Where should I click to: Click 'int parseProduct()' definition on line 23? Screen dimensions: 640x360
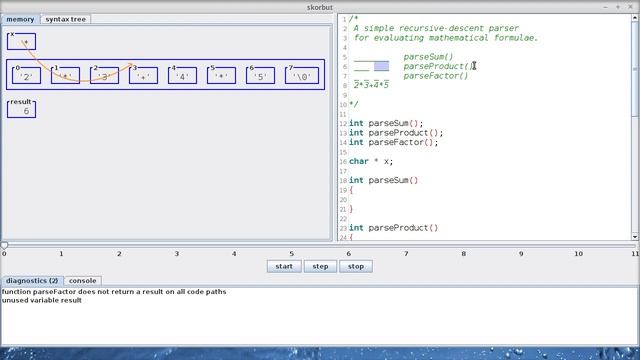(393, 228)
